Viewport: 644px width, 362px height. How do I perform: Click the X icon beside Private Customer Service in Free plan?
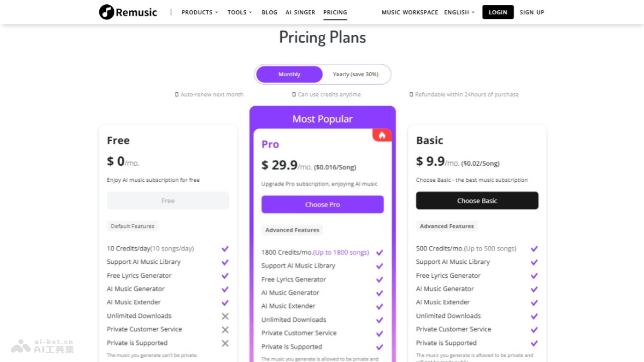point(225,330)
